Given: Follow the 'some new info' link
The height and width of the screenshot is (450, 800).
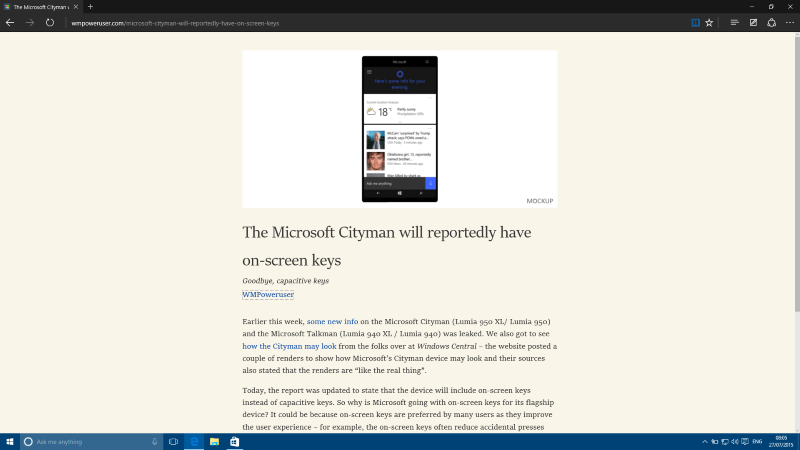Looking at the screenshot, I should coord(332,321).
